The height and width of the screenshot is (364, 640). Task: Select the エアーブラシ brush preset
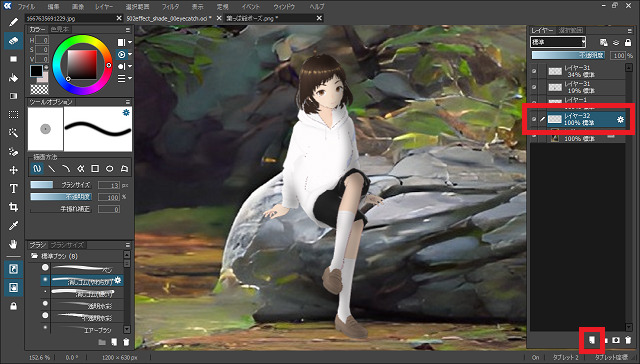[83, 329]
